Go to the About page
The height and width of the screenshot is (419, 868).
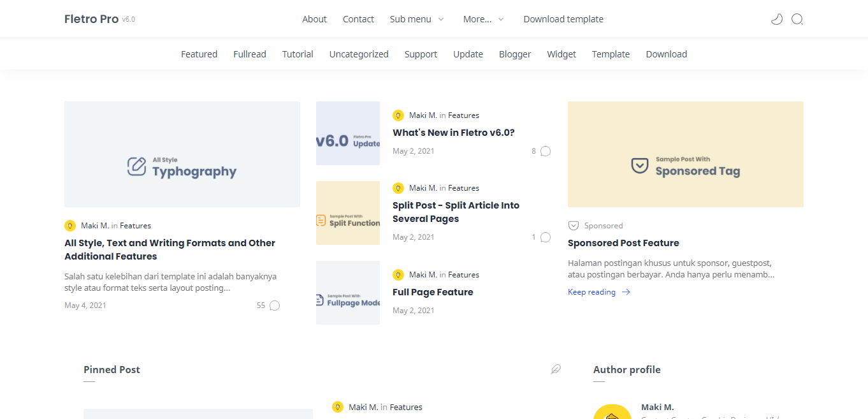click(x=314, y=19)
